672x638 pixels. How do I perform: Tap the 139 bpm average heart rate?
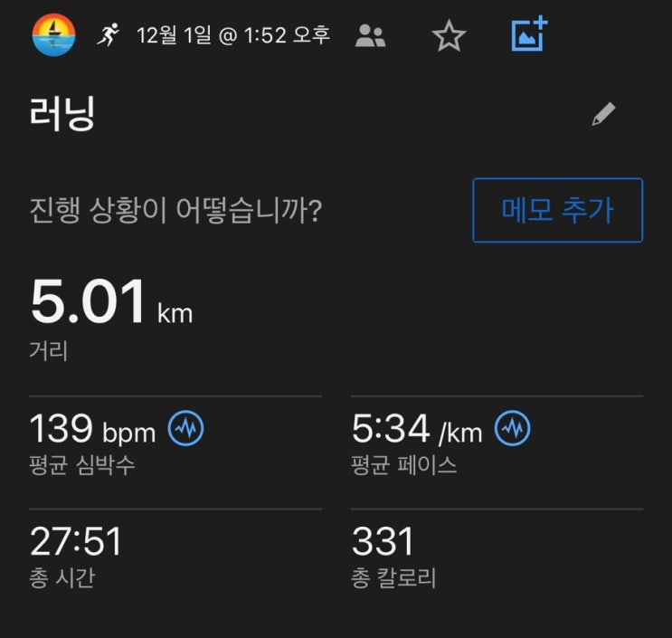92,428
